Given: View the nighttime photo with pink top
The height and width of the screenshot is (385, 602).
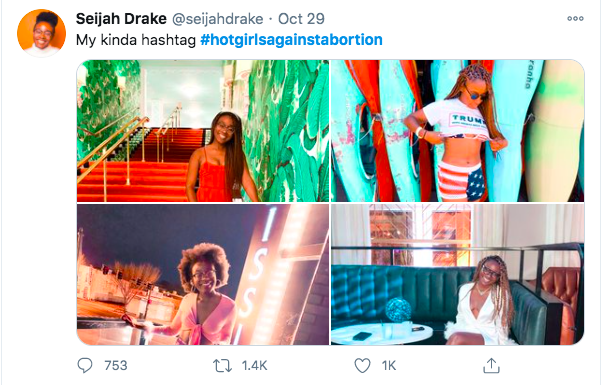Looking at the screenshot, I should [203, 274].
